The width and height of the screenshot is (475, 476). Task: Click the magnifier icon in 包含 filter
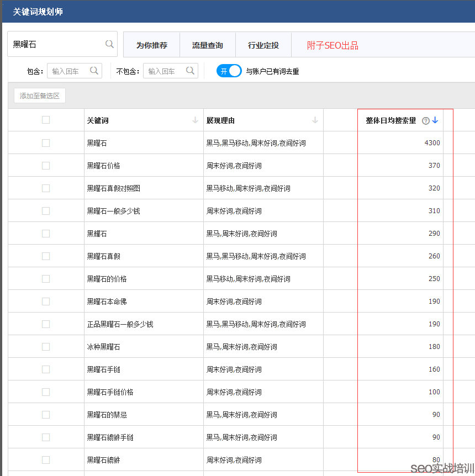pyautogui.click(x=94, y=71)
